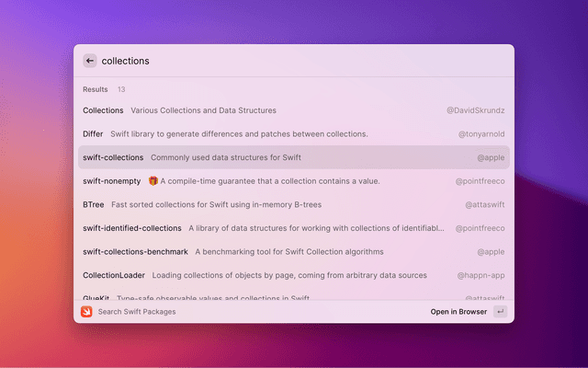
Task: Click the Swift Packages extension icon
Action: (x=86, y=312)
